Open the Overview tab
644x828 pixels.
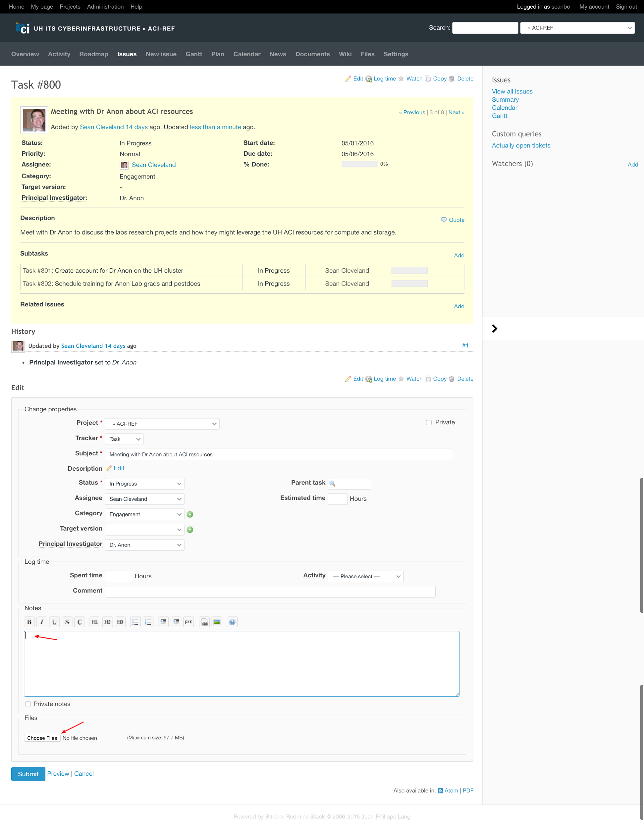coord(25,54)
